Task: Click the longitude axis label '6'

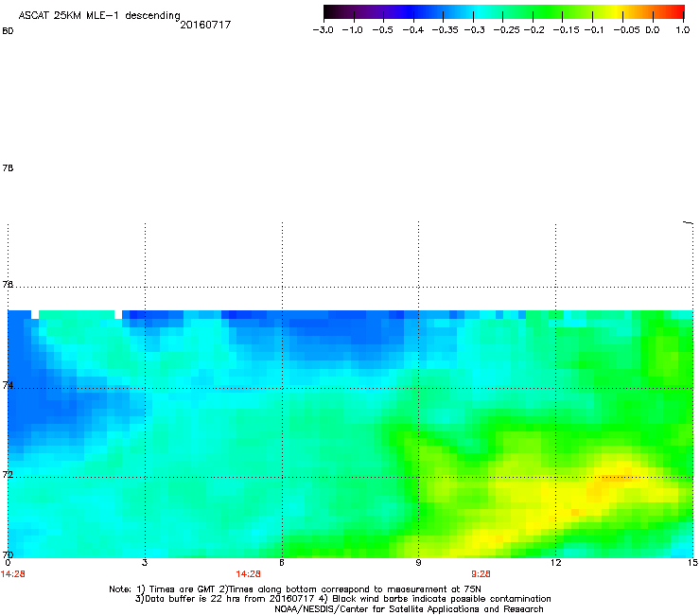Action: click(282, 563)
